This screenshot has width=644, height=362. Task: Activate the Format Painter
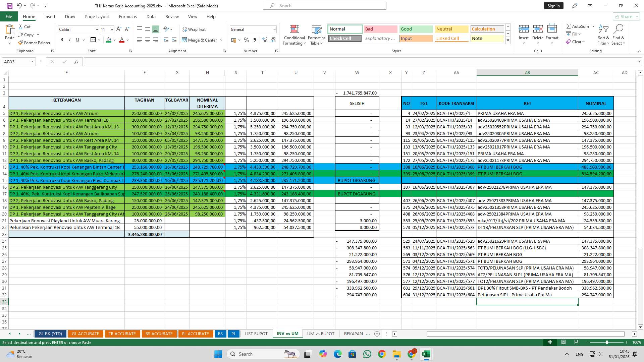[35, 43]
